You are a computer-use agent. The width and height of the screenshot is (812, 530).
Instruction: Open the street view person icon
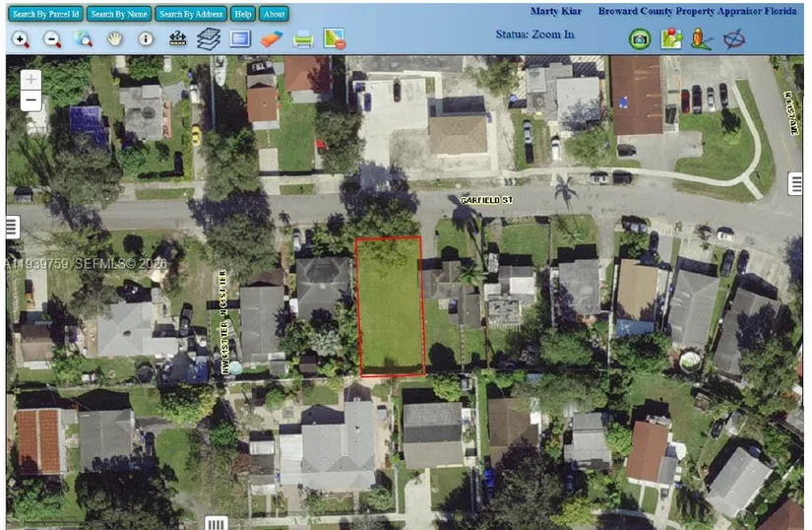[x=701, y=39]
